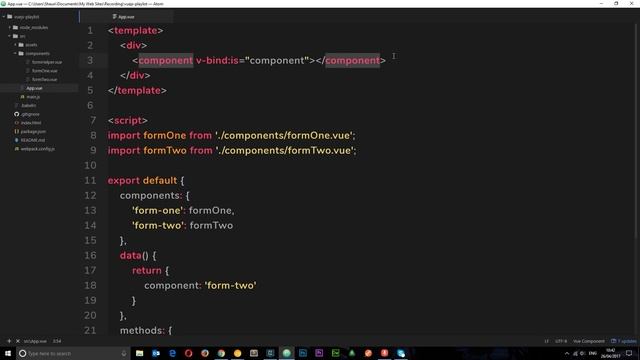Screen dimensions: 640x360
Task: Open formHelper.vue in the tree view
Action: [x=47, y=62]
